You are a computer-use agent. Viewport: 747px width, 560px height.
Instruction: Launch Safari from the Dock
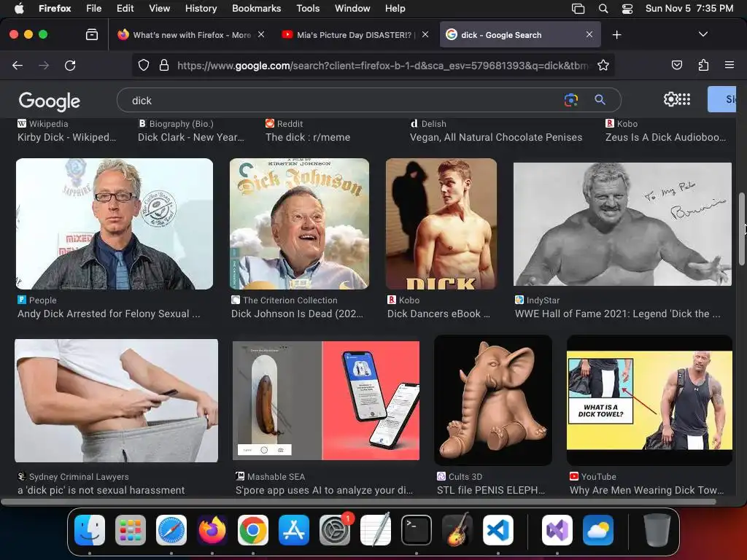tap(171, 530)
